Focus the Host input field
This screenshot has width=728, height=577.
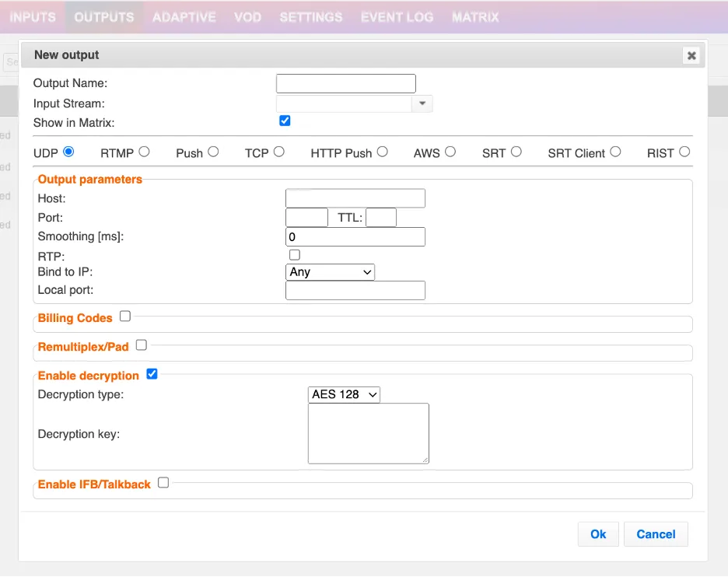pyautogui.click(x=355, y=198)
